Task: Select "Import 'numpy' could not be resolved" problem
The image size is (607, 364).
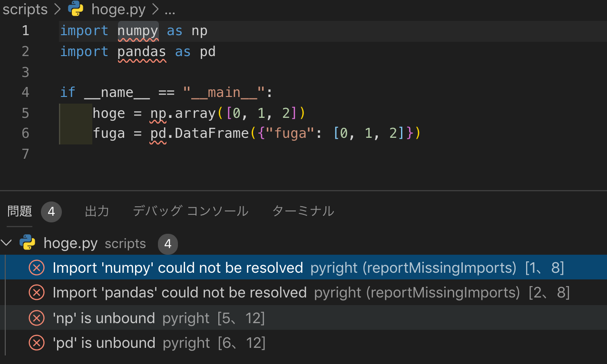Action: pyautogui.click(x=178, y=268)
